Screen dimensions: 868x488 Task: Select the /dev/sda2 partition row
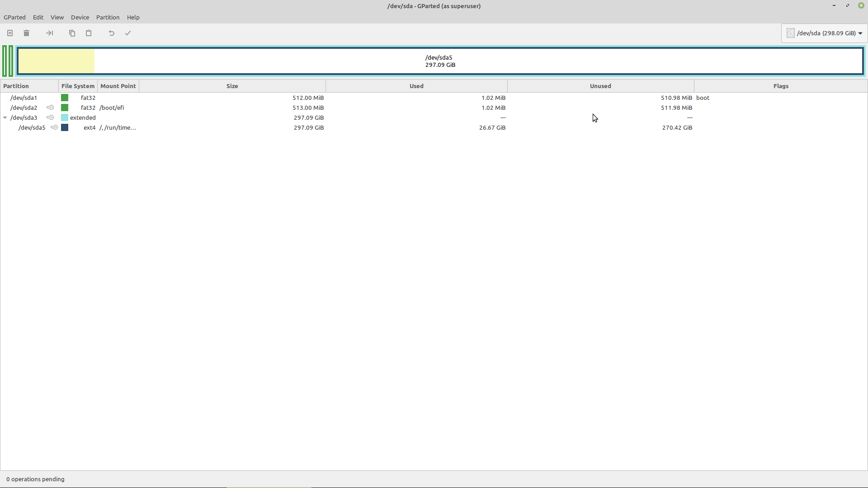tap(24, 108)
